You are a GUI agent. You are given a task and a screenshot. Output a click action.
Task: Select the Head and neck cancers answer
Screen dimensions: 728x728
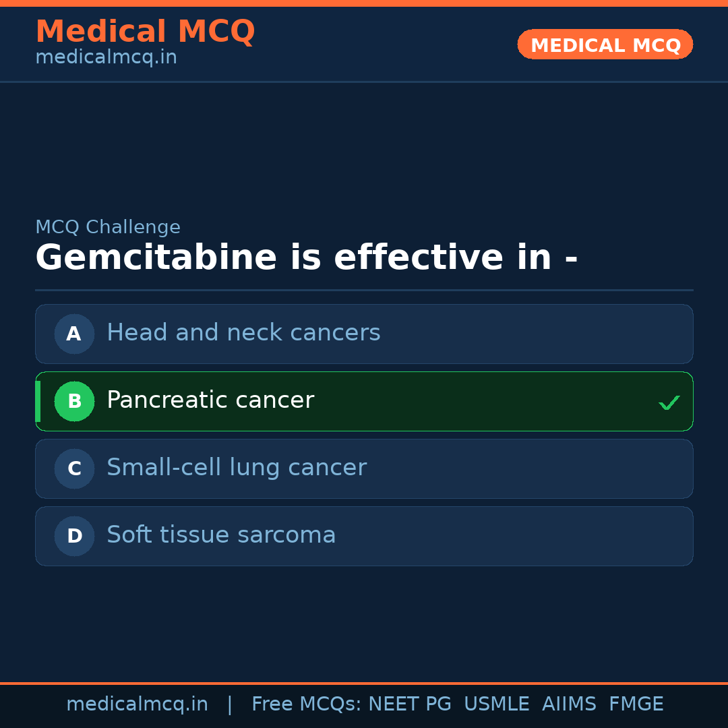[243, 333]
